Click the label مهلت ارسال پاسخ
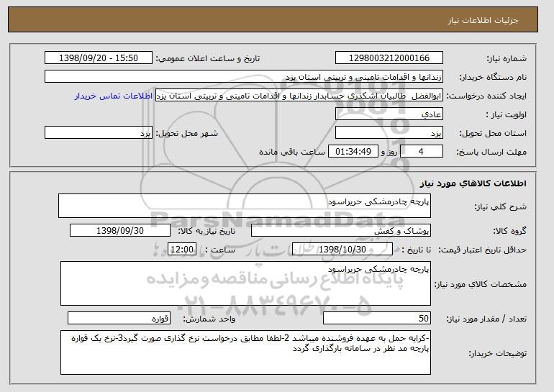Screen dimensions: 554x392 pyautogui.click(x=491, y=152)
